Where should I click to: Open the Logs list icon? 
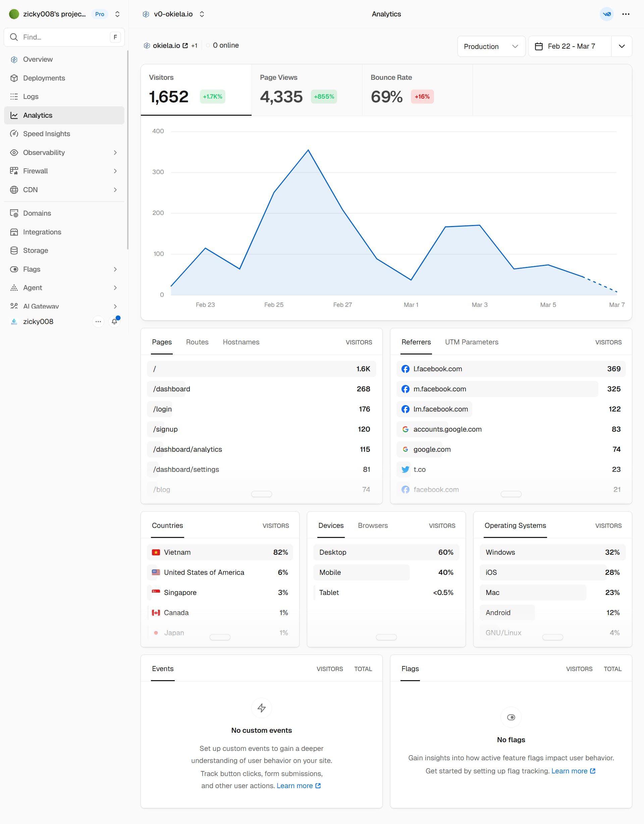click(14, 97)
